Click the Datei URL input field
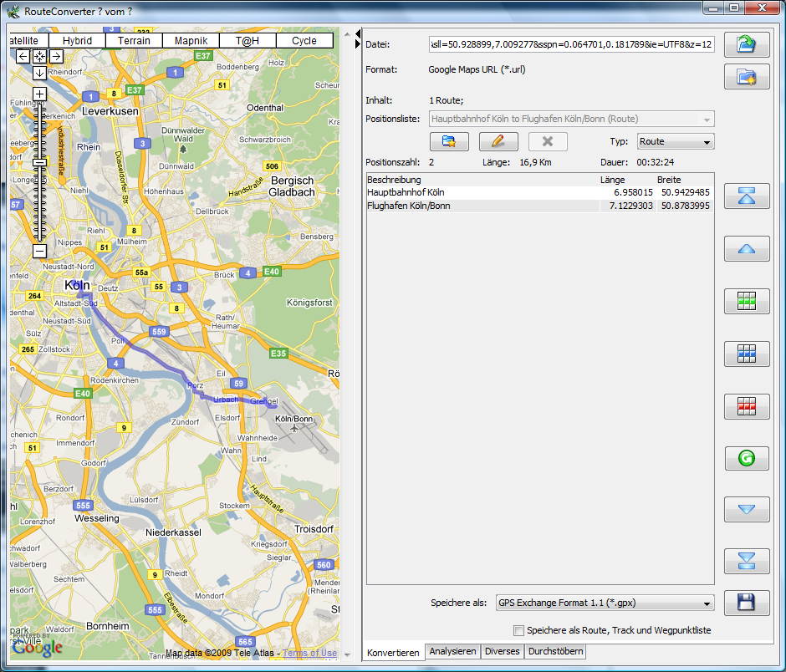 click(x=571, y=44)
